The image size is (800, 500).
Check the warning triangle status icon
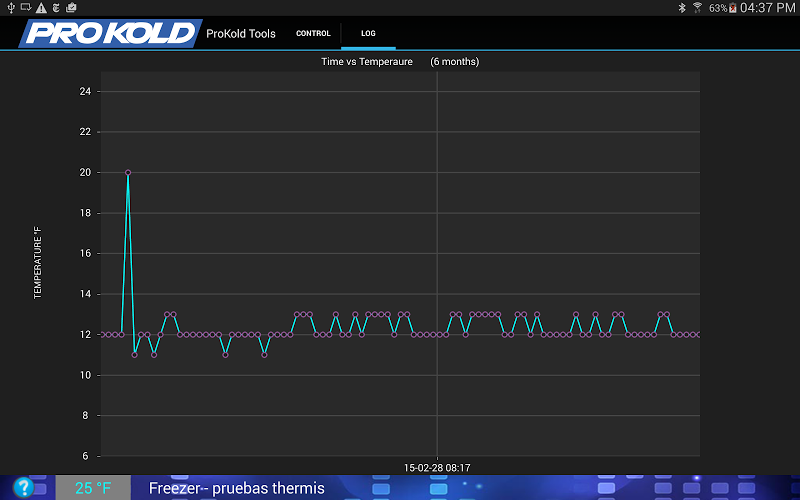point(41,8)
